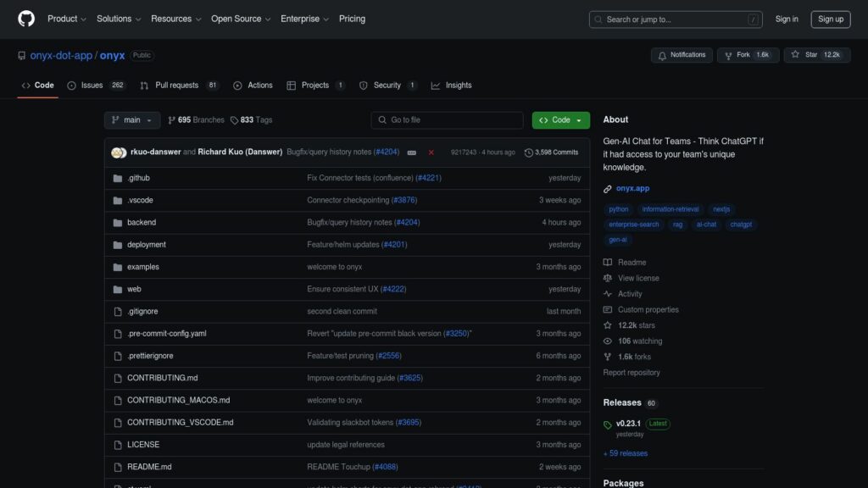The width and height of the screenshot is (868, 488).
Task: Click the rkuo-danswer avatar image
Action: [116, 152]
